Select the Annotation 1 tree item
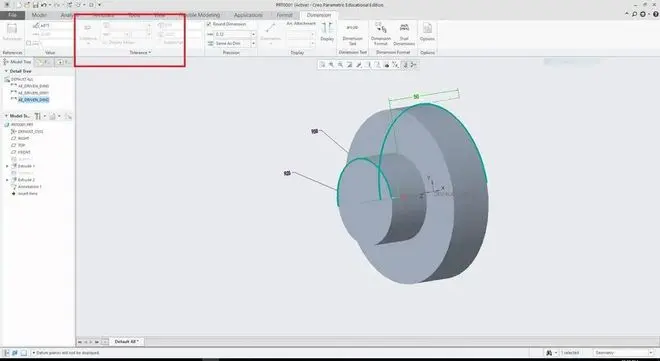The width and height of the screenshot is (660, 361). pyautogui.click(x=29, y=187)
